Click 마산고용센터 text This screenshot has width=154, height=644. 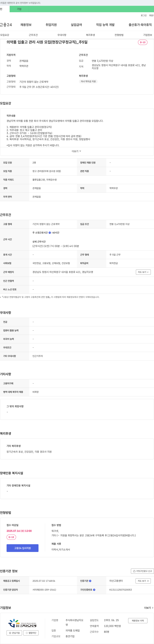pyautogui.click(x=116, y=581)
